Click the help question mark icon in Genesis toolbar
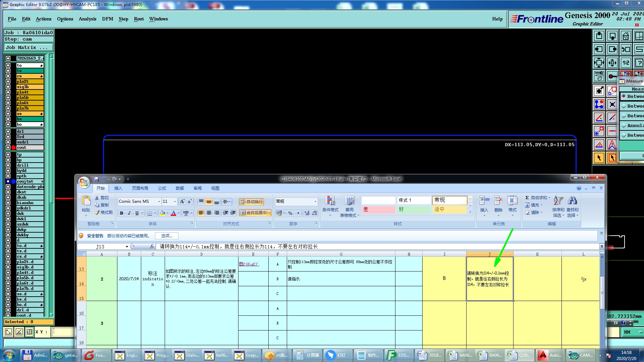Image resolution: width=644 pixels, height=362 pixels. tap(639, 63)
